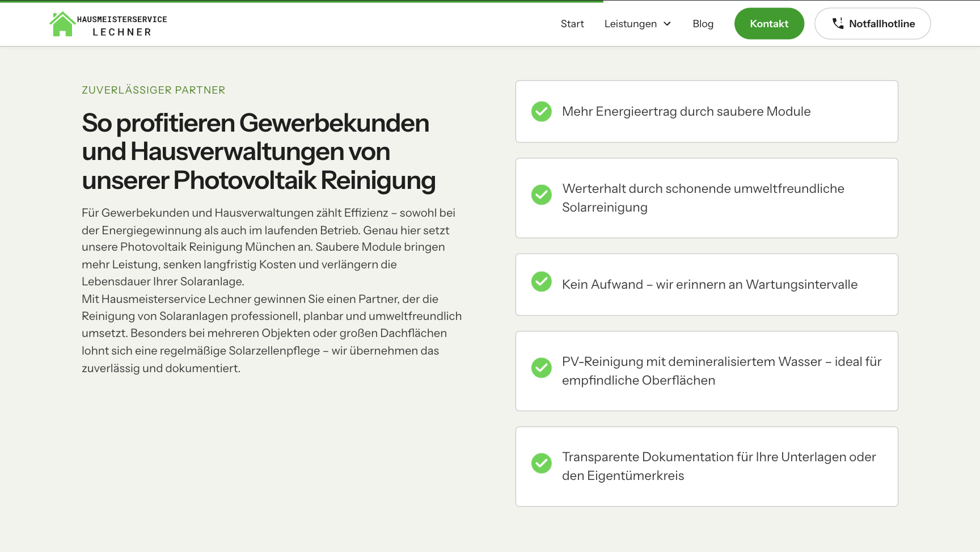The image size is (980, 552).
Task: Click the green house logo icon
Action: pyautogui.click(x=62, y=24)
